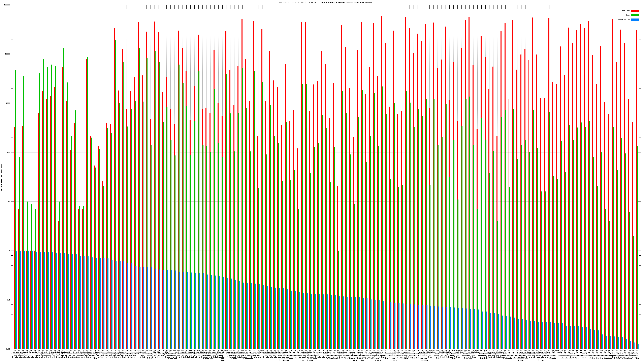The height and width of the screenshot is (362, 644).
Task: Click the 100000 y-axis tick label
Action: point(7,5)
